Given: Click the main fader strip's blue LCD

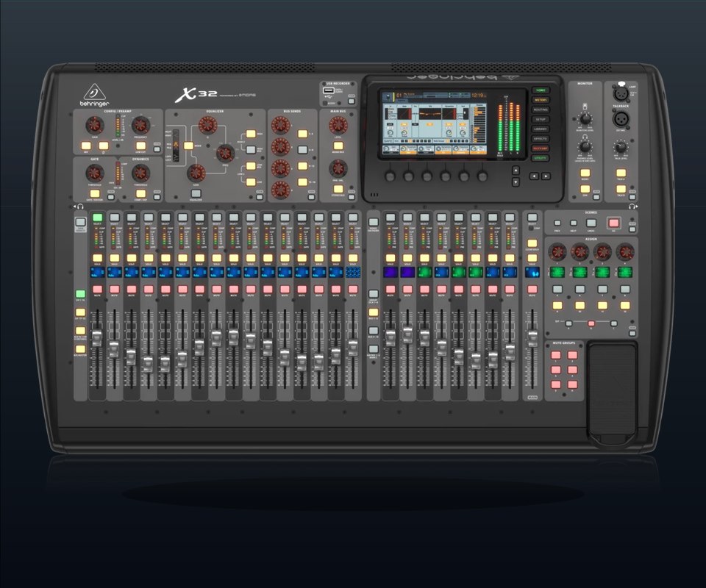Looking at the screenshot, I should click(x=532, y=272).
